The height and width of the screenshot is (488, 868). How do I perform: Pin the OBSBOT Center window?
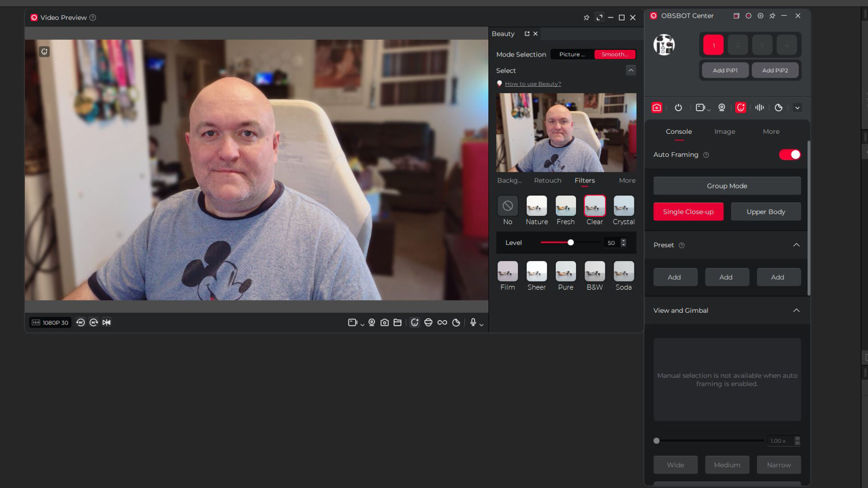click(x=773, y=16)
